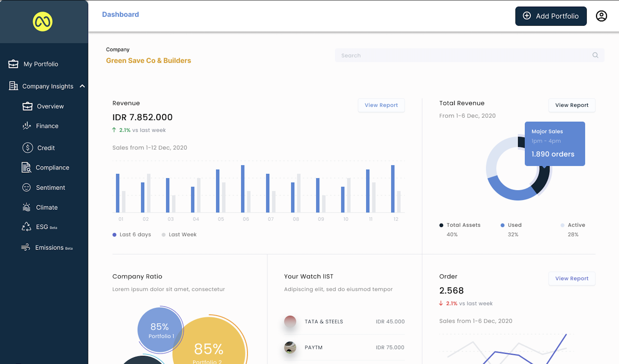Click the Sentiment smiley icon

coord(26,187)
